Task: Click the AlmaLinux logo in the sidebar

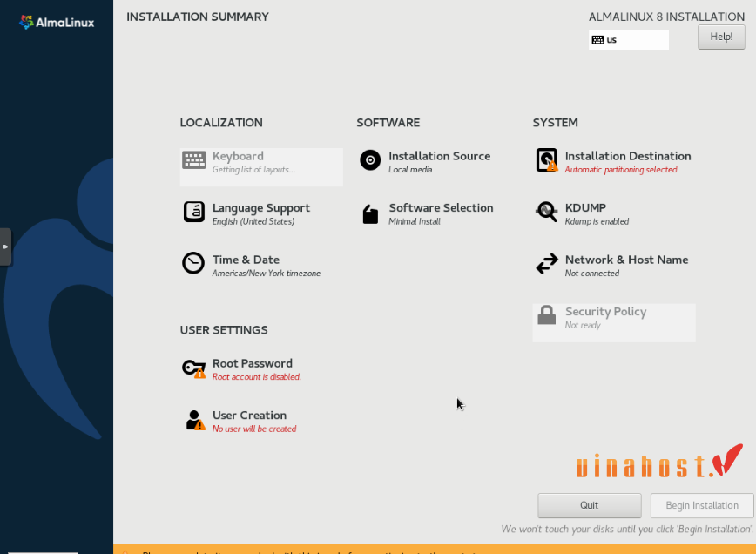Action: (x=57, y=22)
